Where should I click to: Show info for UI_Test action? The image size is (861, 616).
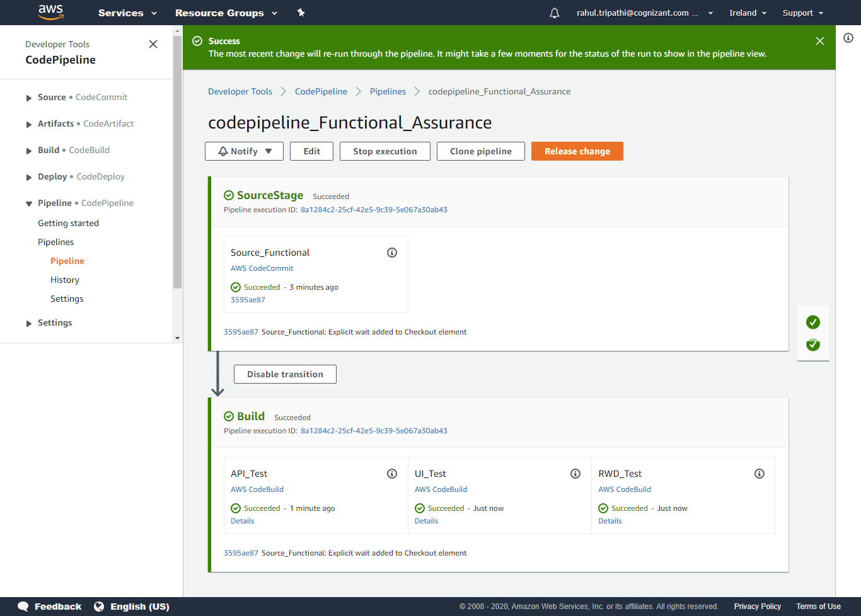click(x=575, y=474)
